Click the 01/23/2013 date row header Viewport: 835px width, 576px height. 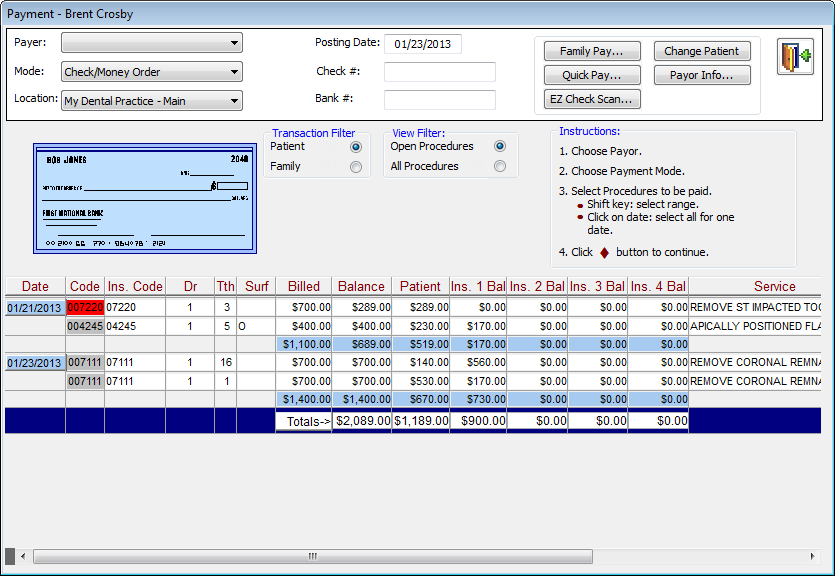35,362
